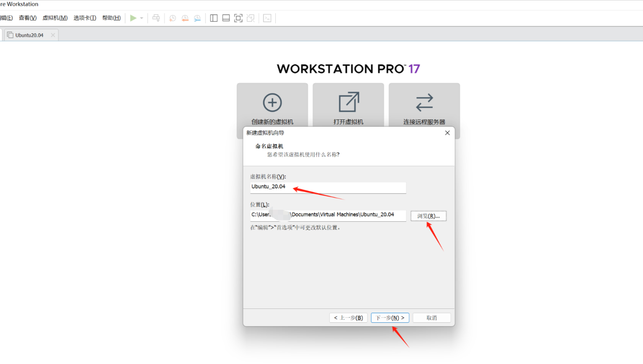643x364 pixels.
Task: Toggle the thumbnail bar panel icon
Action: [226, 18]
